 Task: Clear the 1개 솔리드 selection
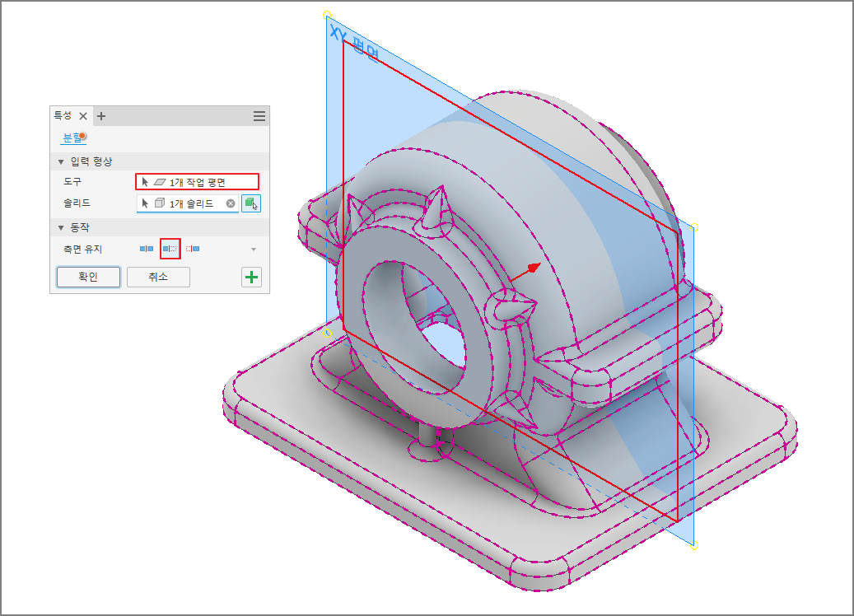tap(231, 203)
